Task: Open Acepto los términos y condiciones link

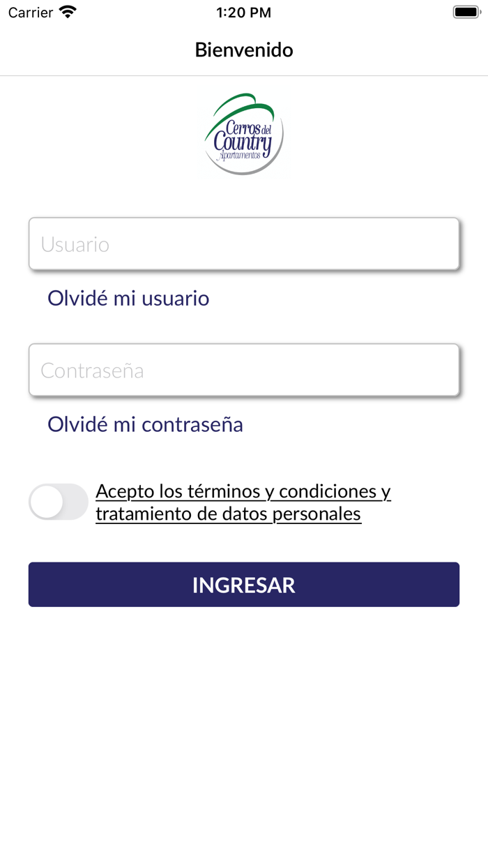Action: [x=243, y=491]
